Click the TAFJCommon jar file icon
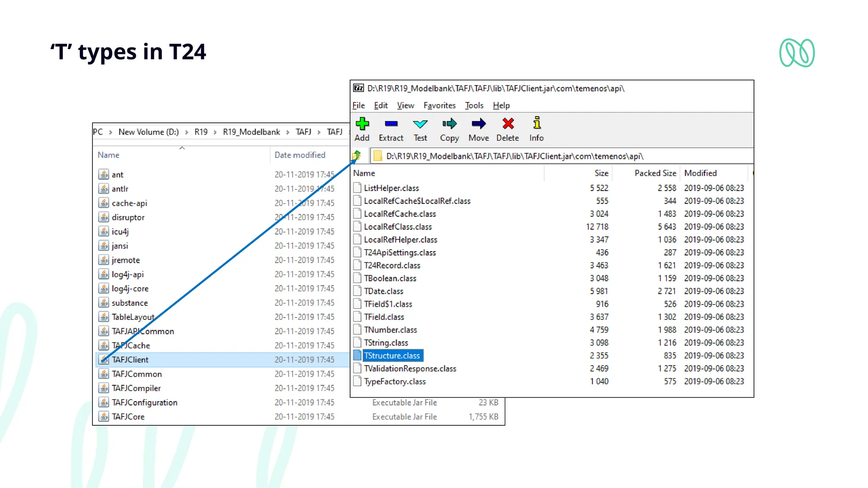 103,374
